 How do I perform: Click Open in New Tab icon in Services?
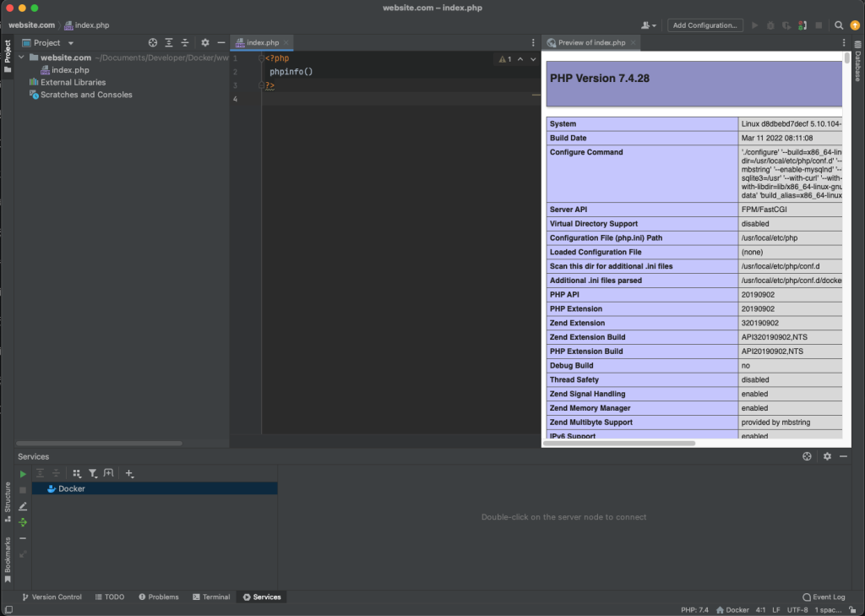(x=109, y=473)
